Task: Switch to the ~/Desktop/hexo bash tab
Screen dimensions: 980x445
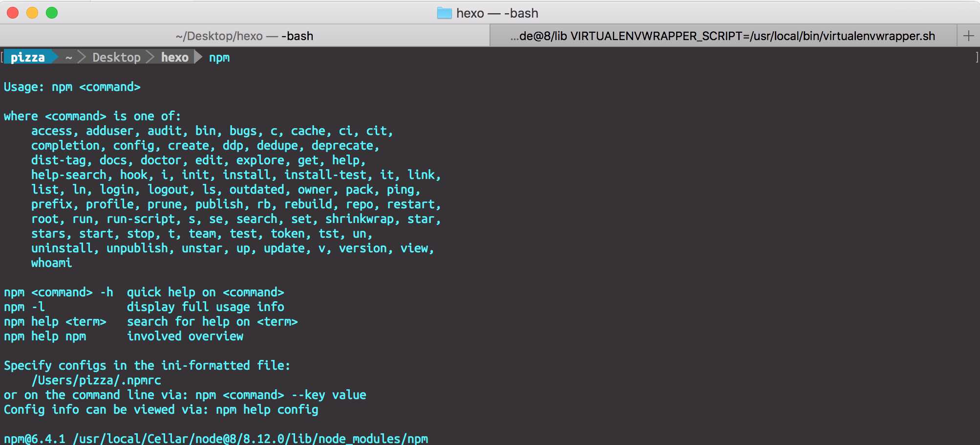Action: coord(244,36)
